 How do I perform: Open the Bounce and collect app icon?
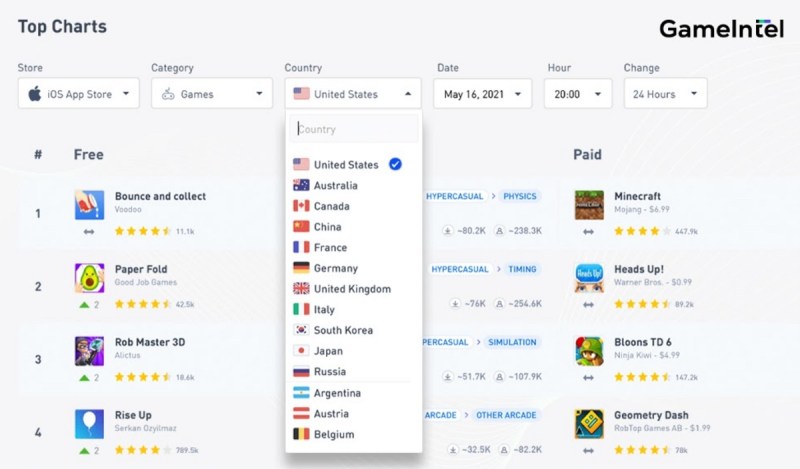89,205
